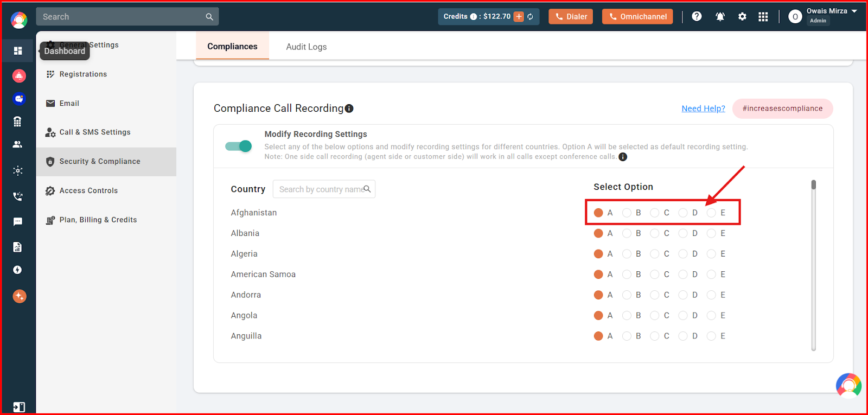Click the app logo at top left
The height and width of the screenshot is (415, 868).
19,21
